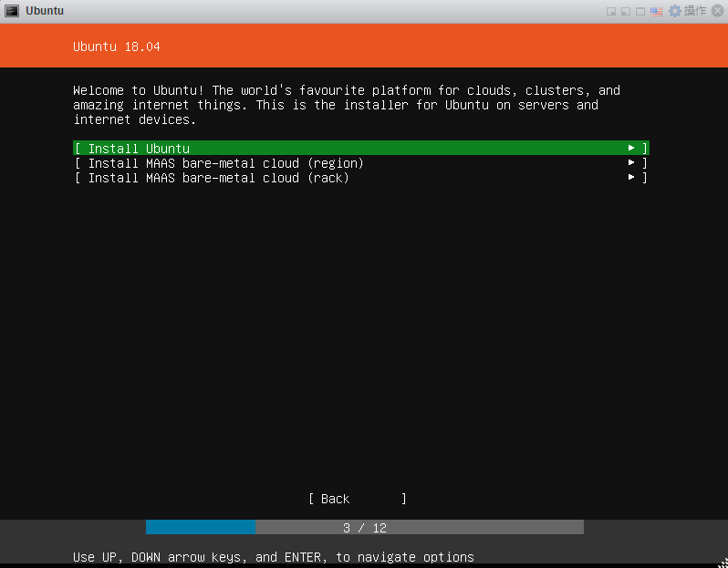Expand the arrow on the MAAS rack row
Screen dimensions: 728x568
pyautogui.click(x=631, y=178)
